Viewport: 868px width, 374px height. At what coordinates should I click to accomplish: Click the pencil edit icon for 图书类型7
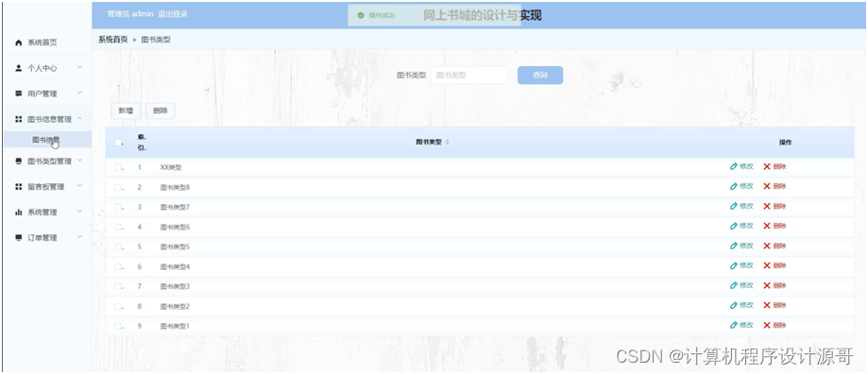(734, 207)
